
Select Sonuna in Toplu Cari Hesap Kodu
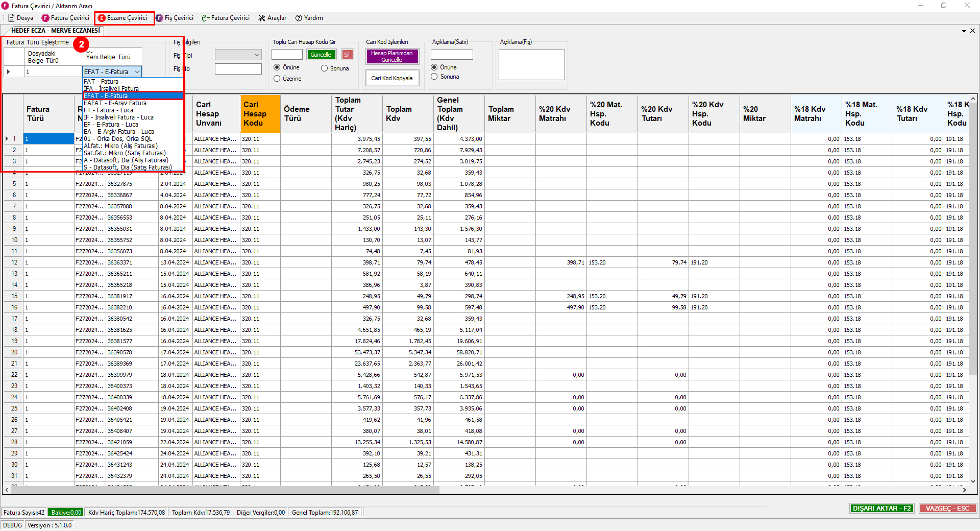pyautogui.click(x=325, y=68)
